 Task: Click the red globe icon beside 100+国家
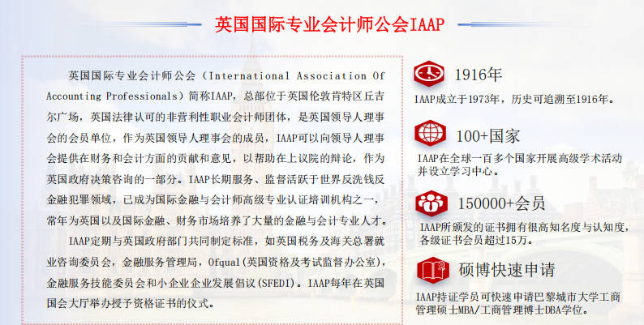(429, 132)
